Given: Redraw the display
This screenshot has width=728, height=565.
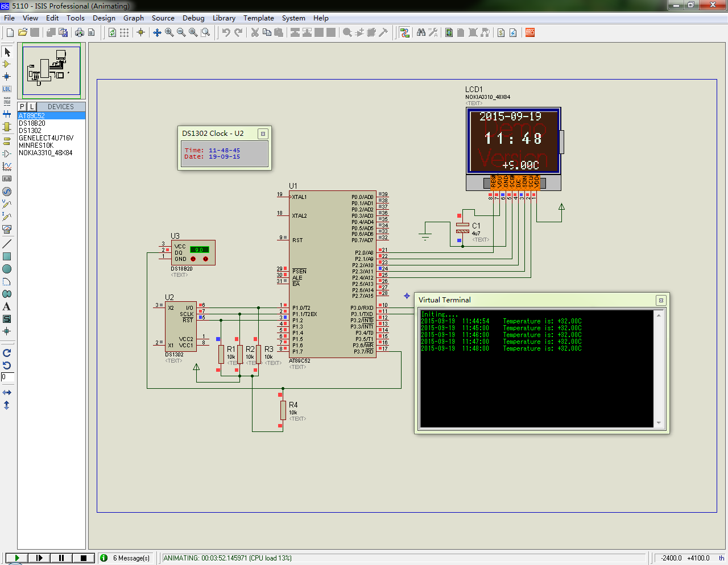Looking at the screenshot, I should [113, 32].
